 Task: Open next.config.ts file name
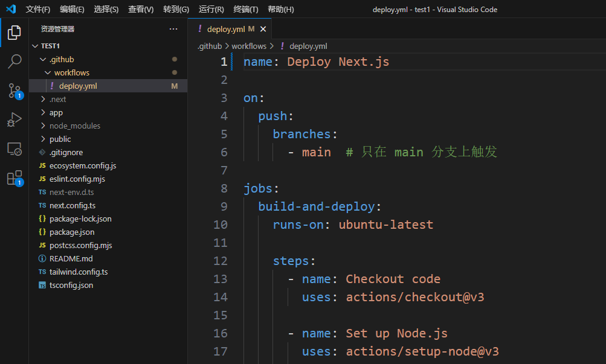tap(73, 205)
